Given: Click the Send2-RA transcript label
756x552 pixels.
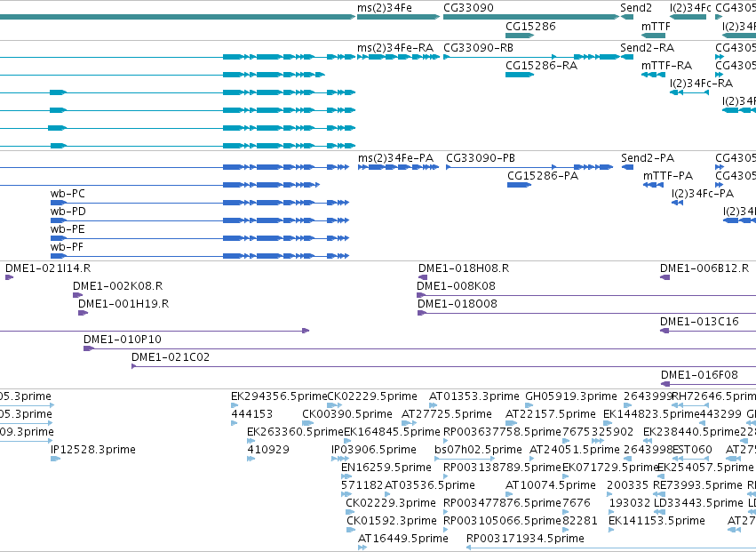Looking at the screenshot, I should pos(647,48).
